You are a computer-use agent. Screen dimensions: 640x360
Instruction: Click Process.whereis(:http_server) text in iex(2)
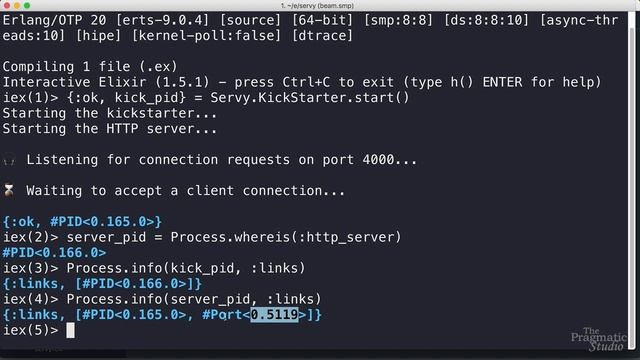click(286, 237)
